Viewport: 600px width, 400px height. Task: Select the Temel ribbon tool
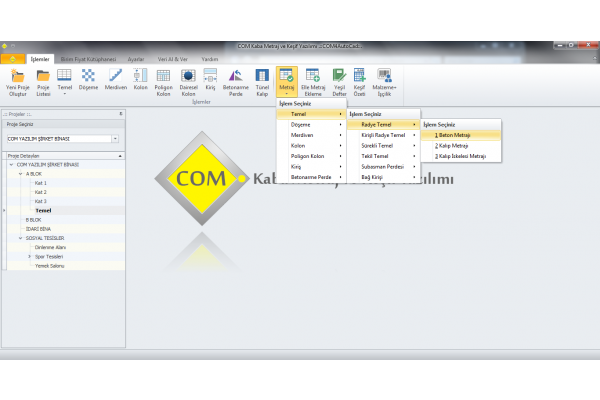pyautogui.click(x=64, y=82)
